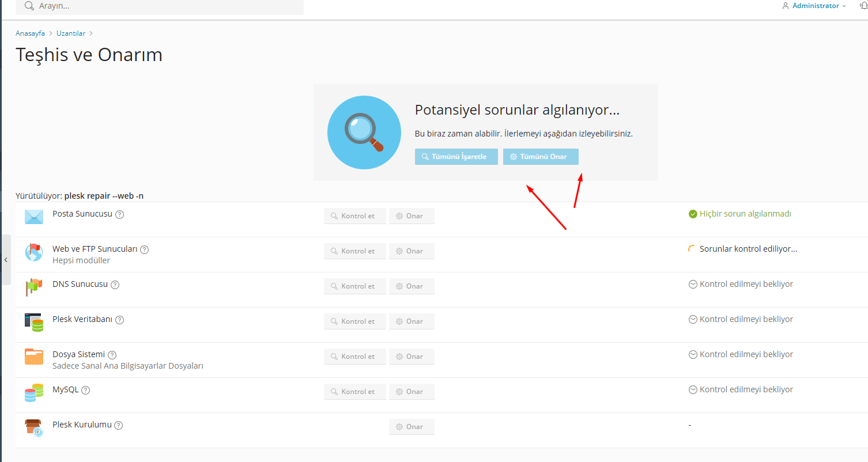Click the Tümünü İşaretle button
The width and height of the screenshot is (868, 462).
coord(456,157)
